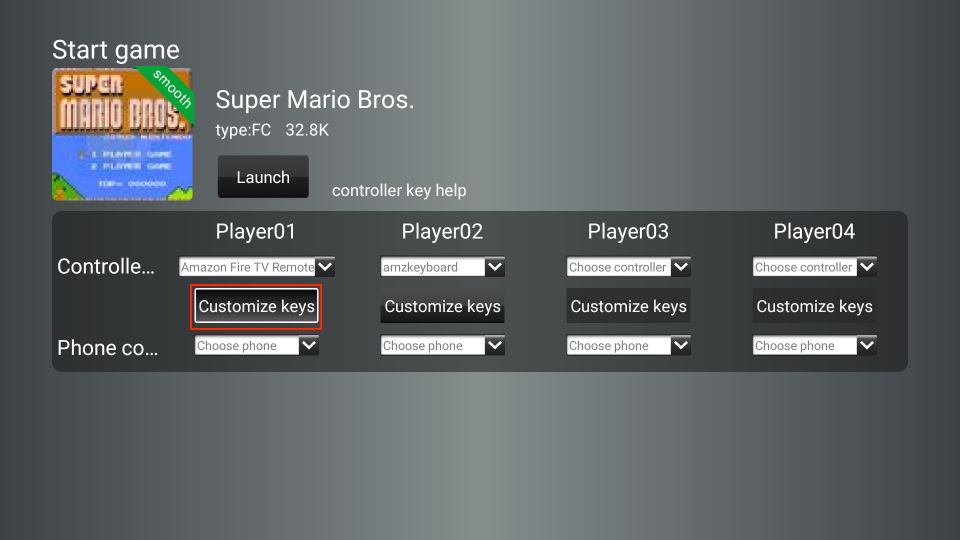Open Player04 Choose phone dropdown

[814, 345]
